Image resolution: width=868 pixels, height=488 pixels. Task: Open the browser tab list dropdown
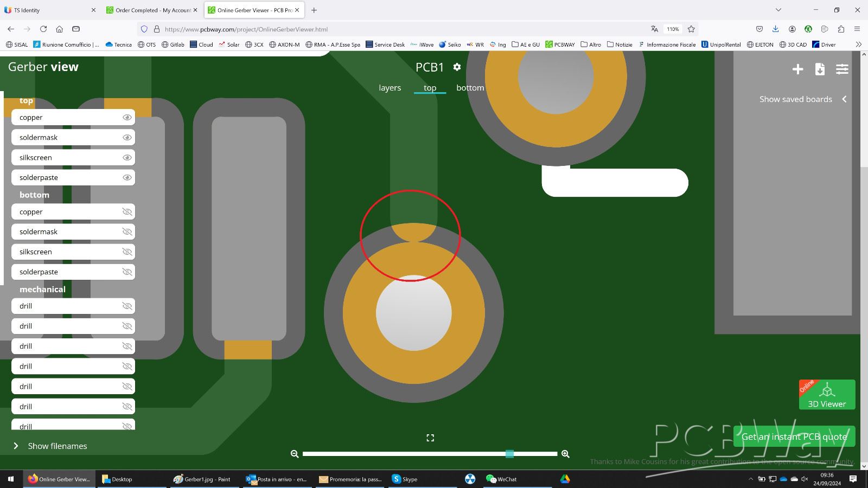(778, 10)
